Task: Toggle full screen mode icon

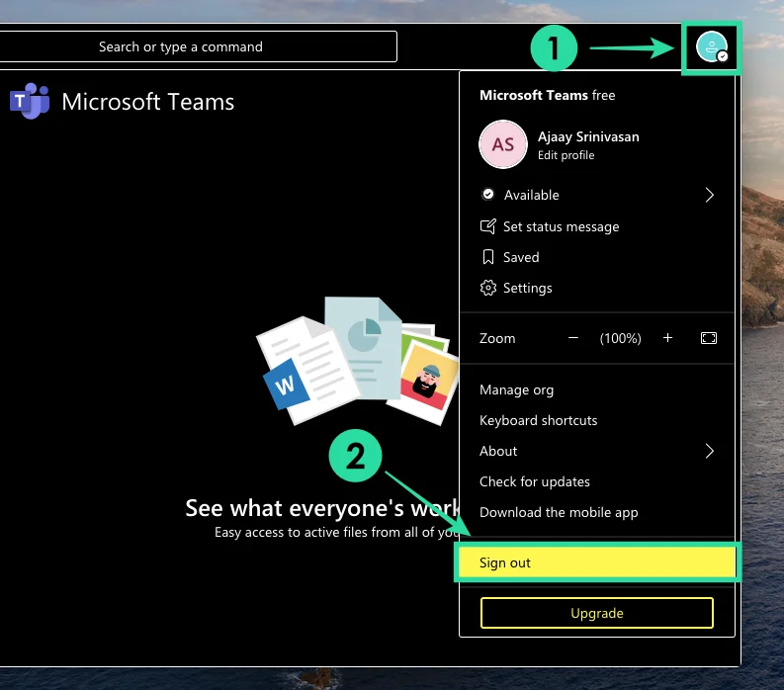Action: 709,338
